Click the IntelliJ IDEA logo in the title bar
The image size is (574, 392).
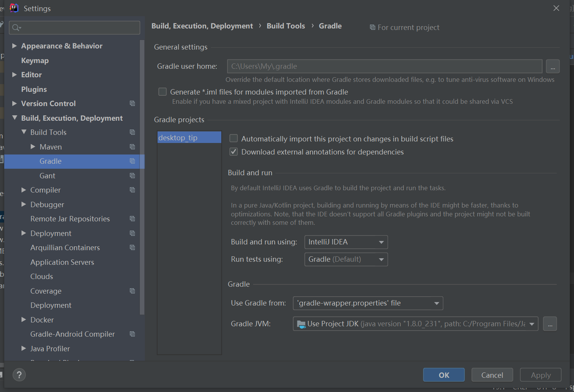point(14,8)
